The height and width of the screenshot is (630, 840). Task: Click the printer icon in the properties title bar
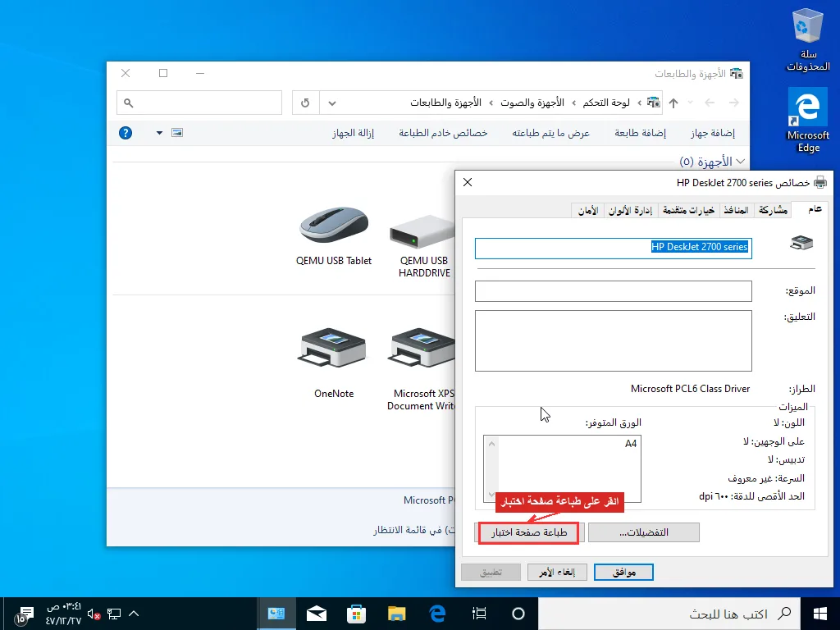pos(820,183)
